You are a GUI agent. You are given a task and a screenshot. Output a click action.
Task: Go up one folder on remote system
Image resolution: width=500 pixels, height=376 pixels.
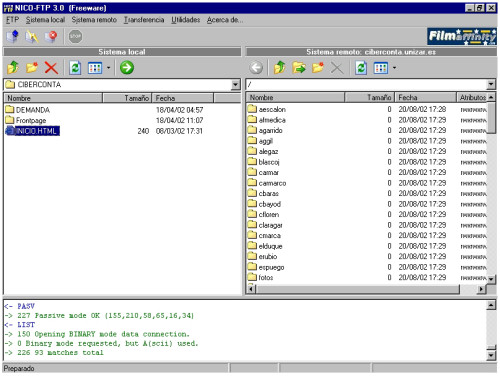[280, 68]
